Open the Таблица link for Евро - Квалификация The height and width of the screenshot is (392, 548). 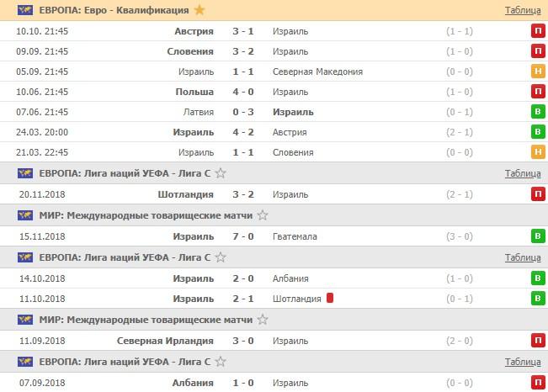tap(523, 11)
